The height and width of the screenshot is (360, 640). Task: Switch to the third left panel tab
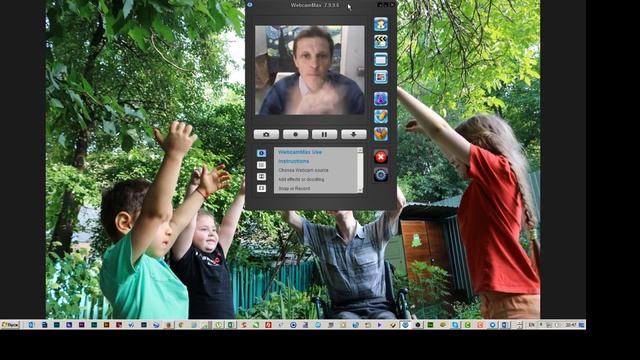point(261,176)
